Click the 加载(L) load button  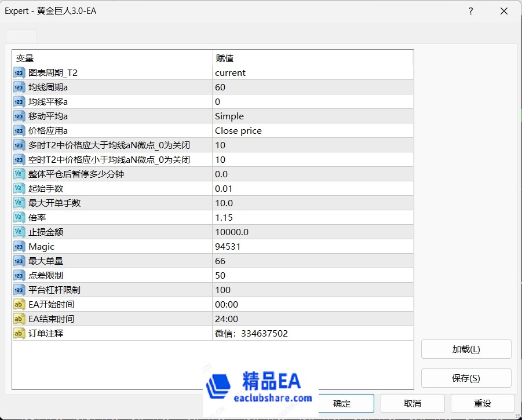[x=466, y=349]
